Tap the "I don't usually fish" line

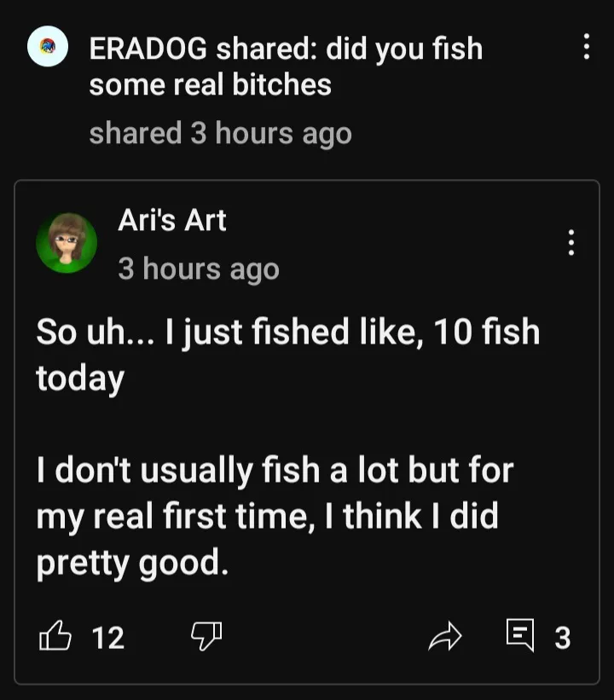pyautogui.click(x=275, y=470)
